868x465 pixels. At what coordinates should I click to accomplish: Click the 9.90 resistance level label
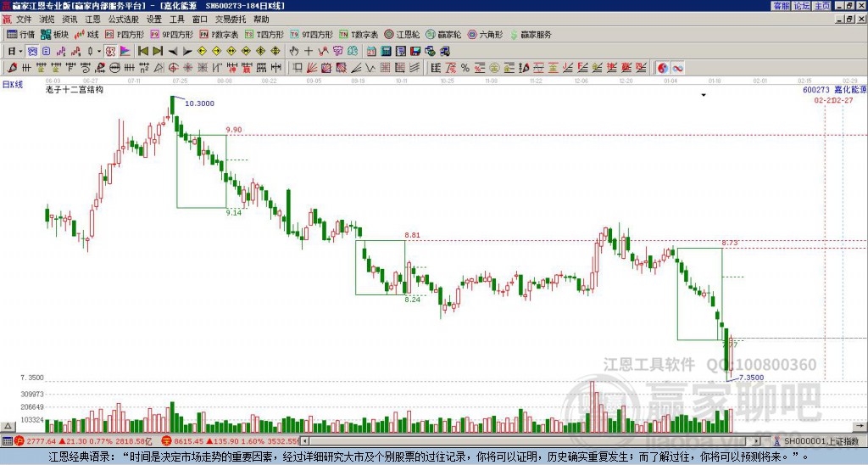234,130
